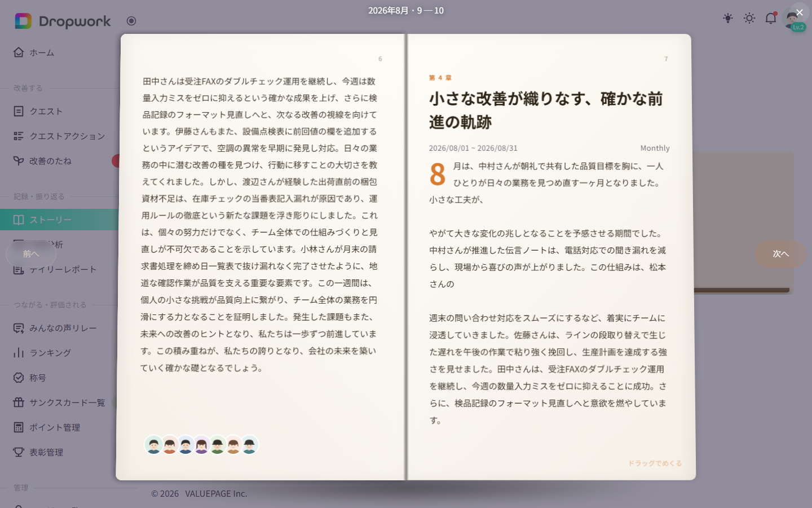Turn to the next page with 次へ

coord(781,254)
